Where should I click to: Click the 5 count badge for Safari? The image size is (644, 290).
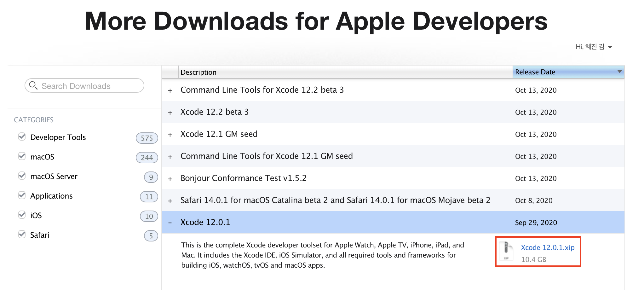pos(151,236)
